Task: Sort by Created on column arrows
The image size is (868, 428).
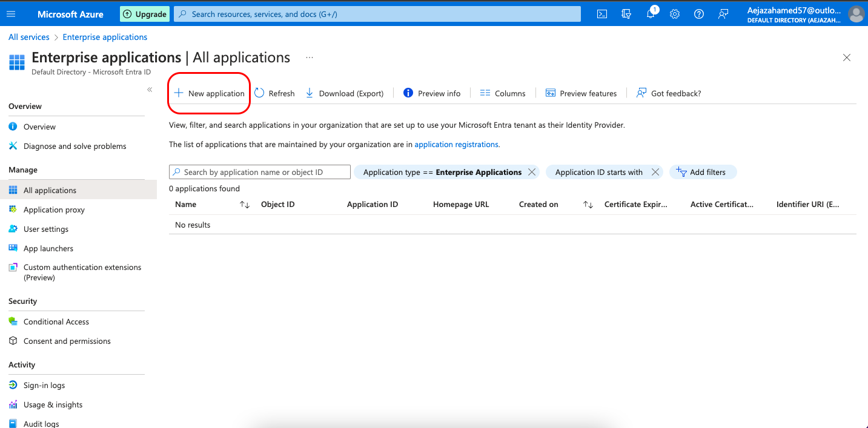Action: (x=588, y=205)
